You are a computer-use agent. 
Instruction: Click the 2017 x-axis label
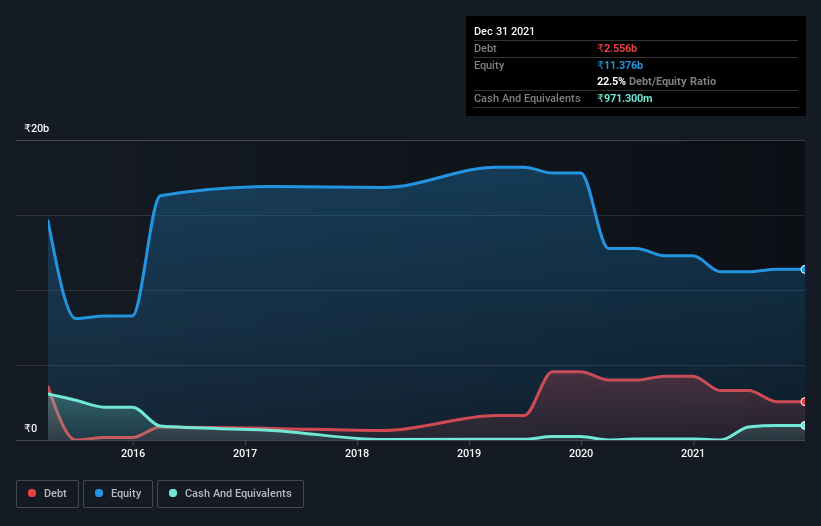pyautogui.click(x=245, y=453)
